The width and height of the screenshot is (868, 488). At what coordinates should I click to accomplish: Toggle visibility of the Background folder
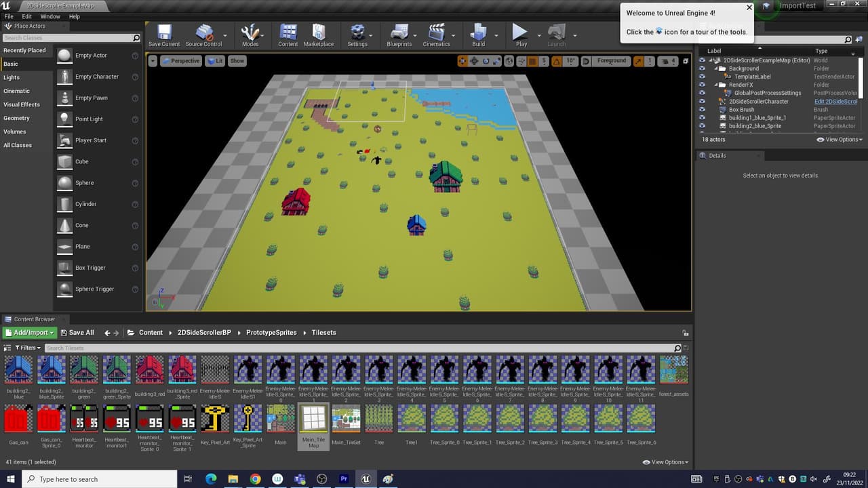702,68
